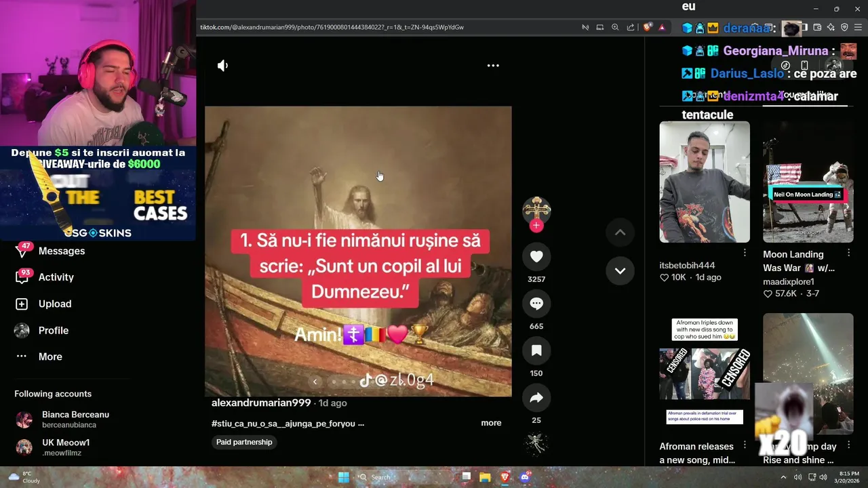Open options for Moon Landing Was War video
Viewport: 868px width, 488px height.
848,253
